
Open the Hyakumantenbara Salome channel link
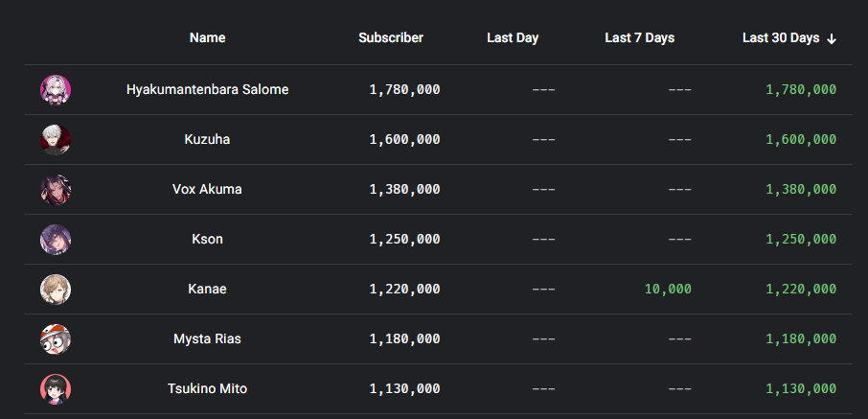tap(207, 90)
